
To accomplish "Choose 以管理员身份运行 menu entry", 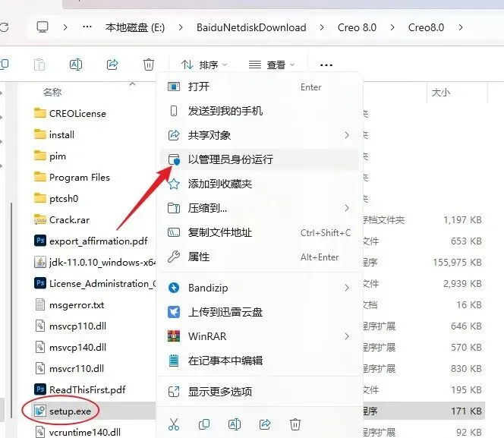I will [x=260, y=159].
